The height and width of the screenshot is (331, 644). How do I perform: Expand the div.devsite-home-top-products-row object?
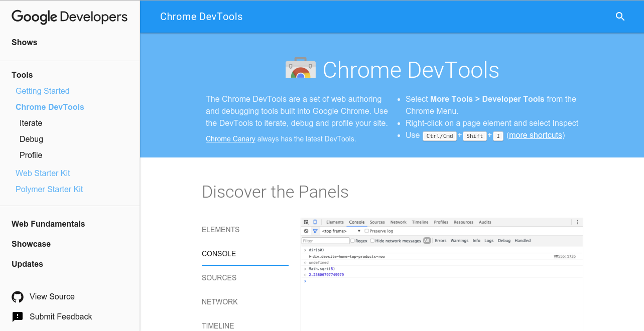[x=311, y=256]
